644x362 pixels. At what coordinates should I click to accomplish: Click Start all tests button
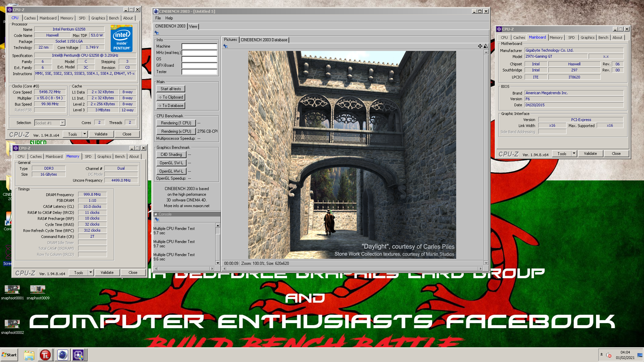click(x=171, y=89)
